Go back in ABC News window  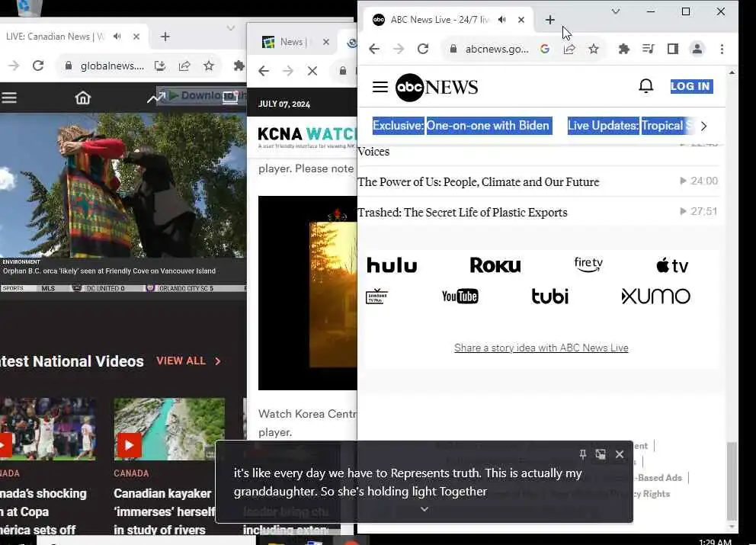click(374, 49)
